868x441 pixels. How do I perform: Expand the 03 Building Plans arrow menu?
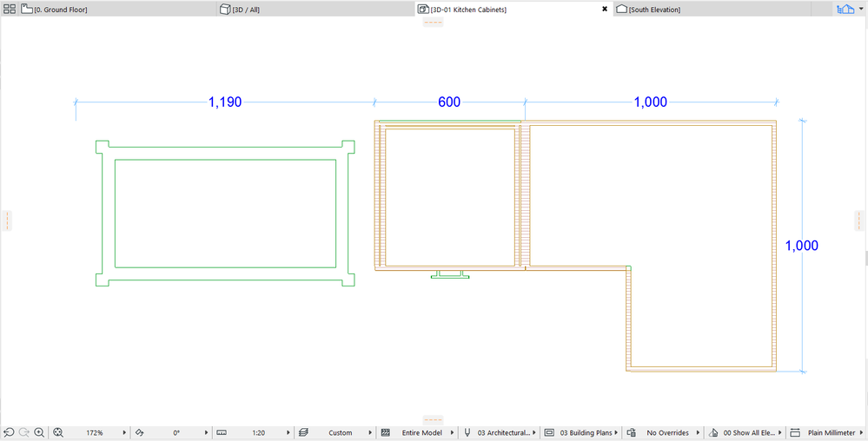tap(616, 432)
